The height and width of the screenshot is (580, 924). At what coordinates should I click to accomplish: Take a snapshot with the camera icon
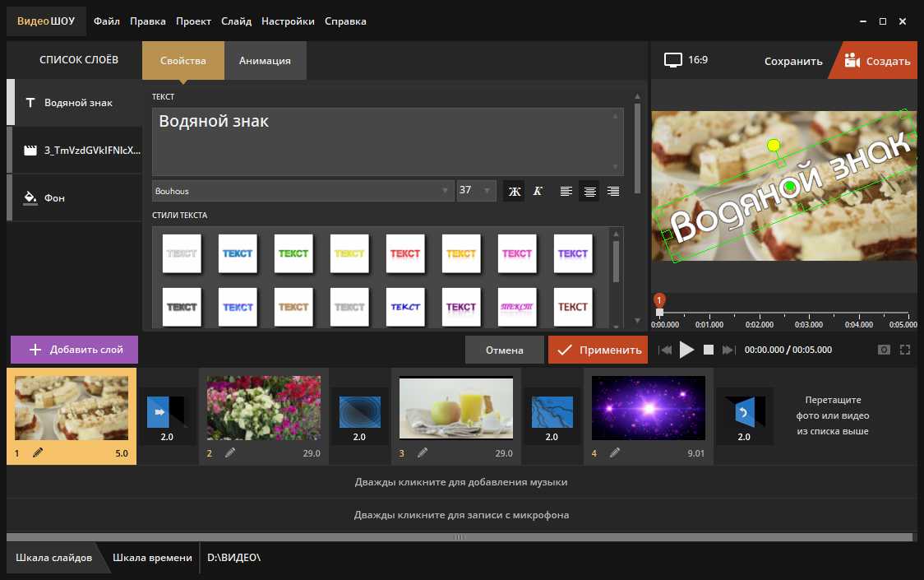pos(884,350)
